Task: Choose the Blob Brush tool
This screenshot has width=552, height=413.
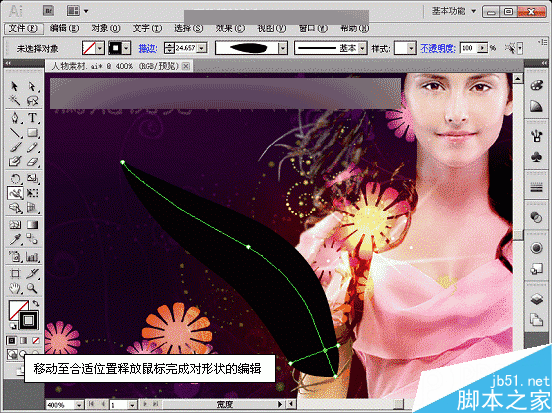Action: tap(15, 162)
